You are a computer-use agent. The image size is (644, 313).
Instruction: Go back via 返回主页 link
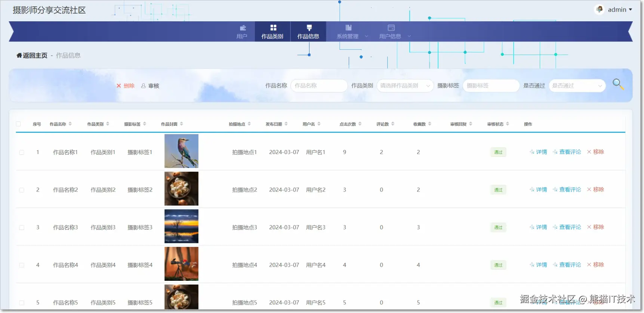(x=35, y=55)
